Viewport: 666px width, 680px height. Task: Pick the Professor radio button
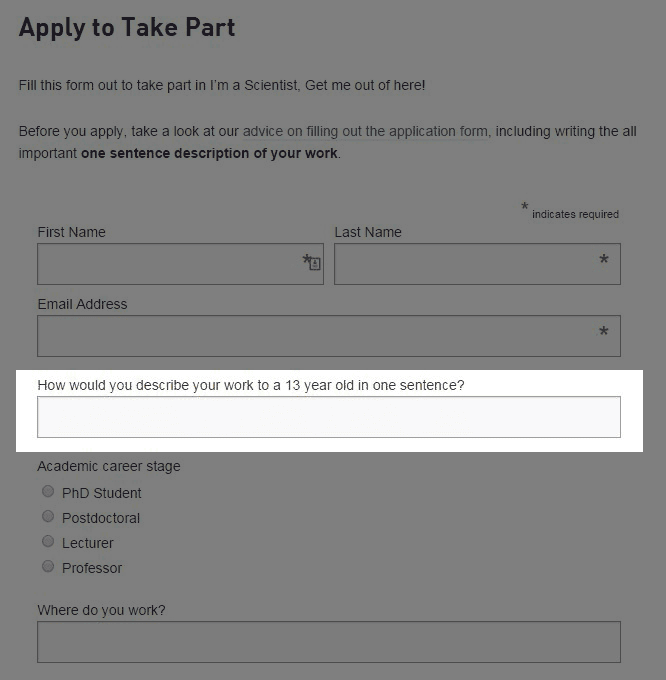[48, 567]
